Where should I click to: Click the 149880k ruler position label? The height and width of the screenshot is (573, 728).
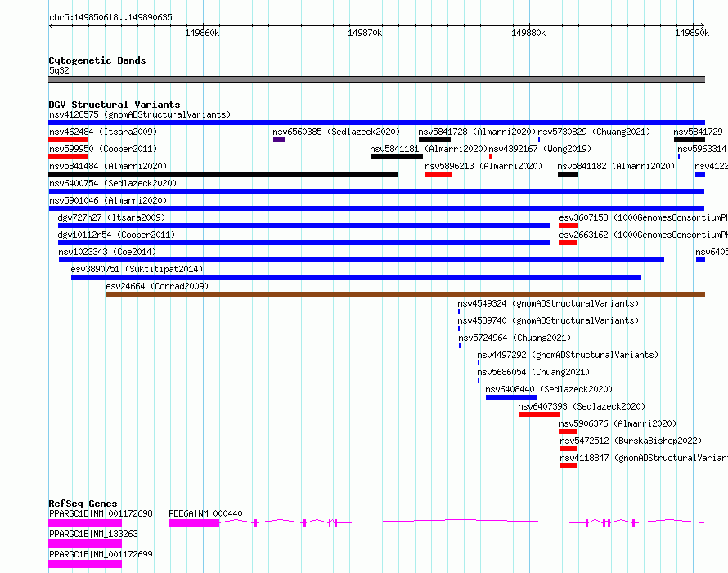pos(528,33)
